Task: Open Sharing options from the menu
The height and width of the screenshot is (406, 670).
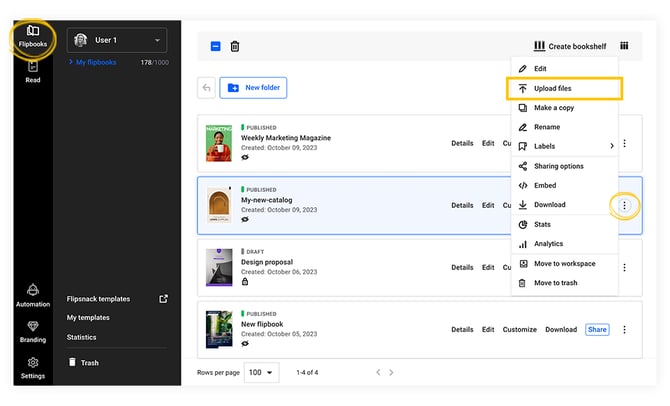Action: tap(564, 166)
